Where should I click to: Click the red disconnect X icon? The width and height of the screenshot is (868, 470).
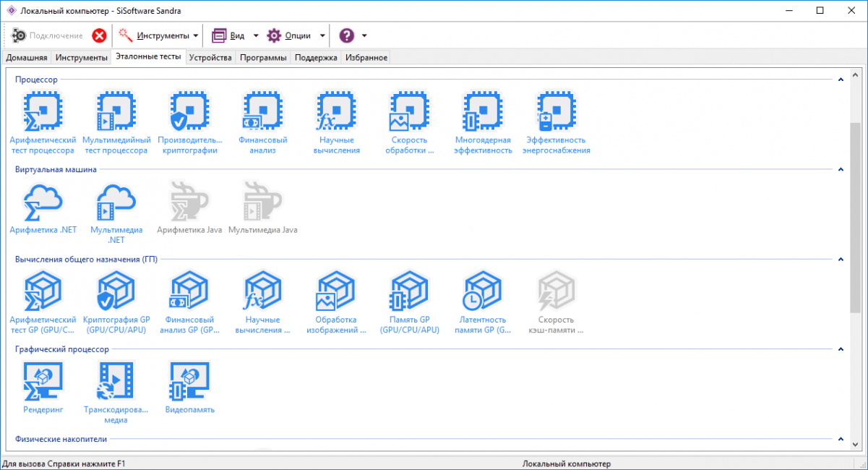tap(99, 35)
